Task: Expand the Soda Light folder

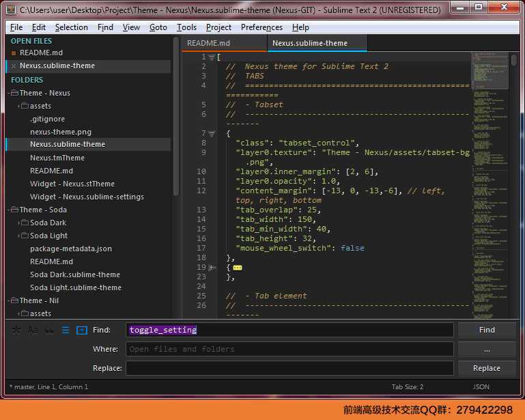Action: [x=19, y=236]
